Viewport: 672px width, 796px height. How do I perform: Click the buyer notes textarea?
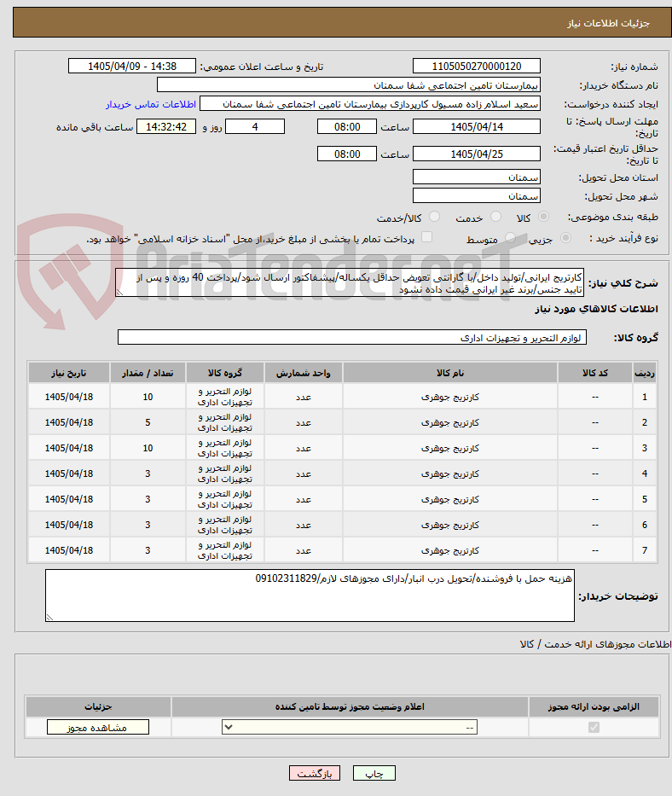[x=310, y=596]
